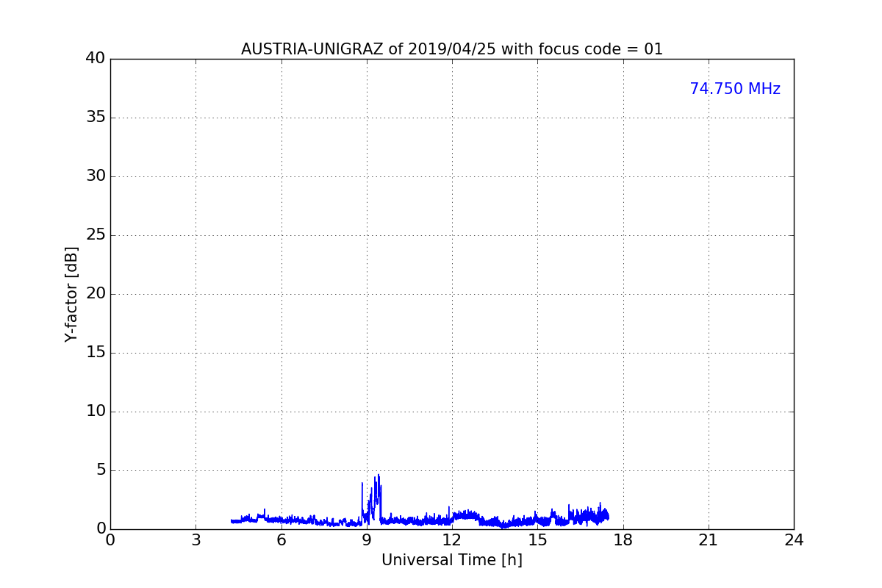Click the blue signal trace near 12 hours
Viewport: 882px width, 588px height.
pyautogui.click(x=452, y=519)
